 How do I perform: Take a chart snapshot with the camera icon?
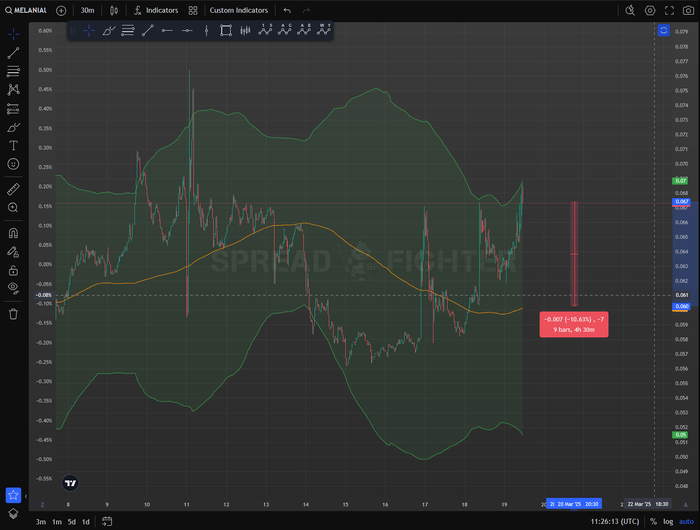(x=688, y=10)
